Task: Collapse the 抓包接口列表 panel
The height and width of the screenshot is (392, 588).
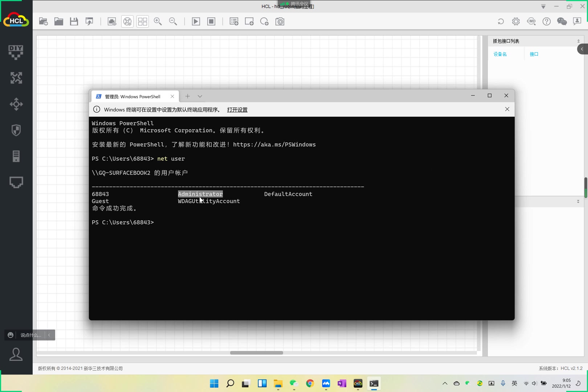Action: click(x=578, y=41)
